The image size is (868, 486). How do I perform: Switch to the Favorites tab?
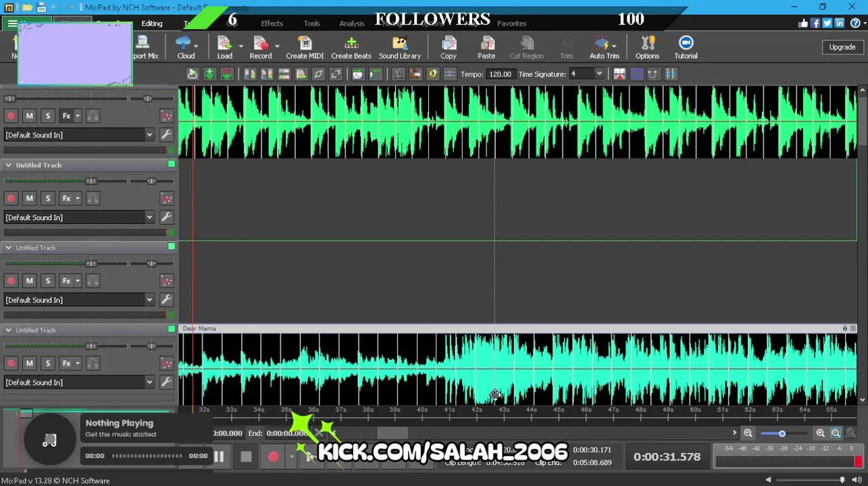point(512,24)
